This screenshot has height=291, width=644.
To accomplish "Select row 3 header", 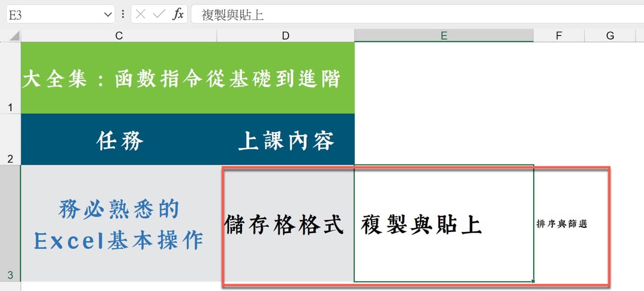I will click(x=10, y=223).
